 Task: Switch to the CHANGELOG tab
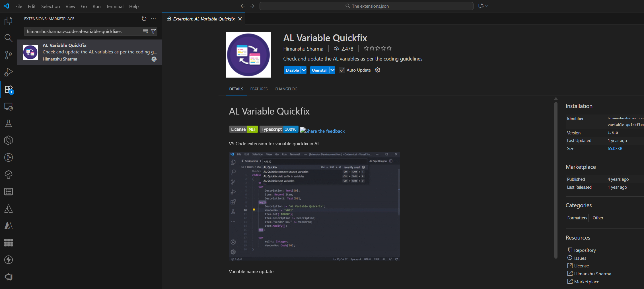pyautogui.click(x=286, y=89)
